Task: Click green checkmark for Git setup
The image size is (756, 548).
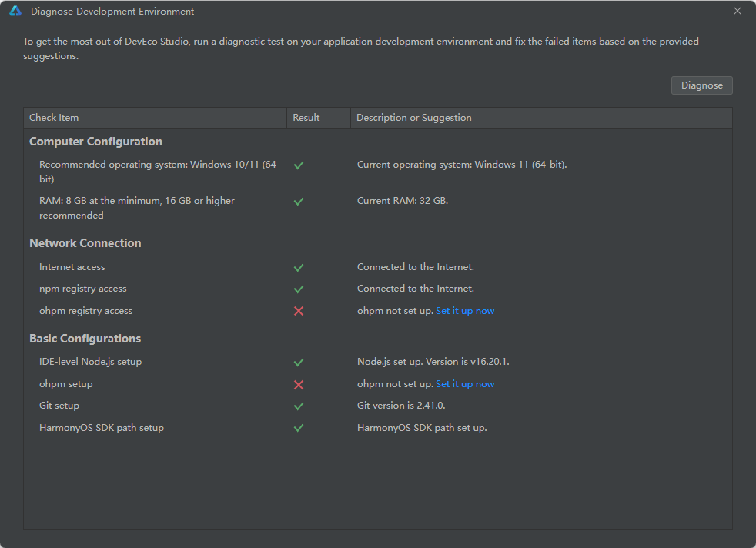Action: pos(299,406)
